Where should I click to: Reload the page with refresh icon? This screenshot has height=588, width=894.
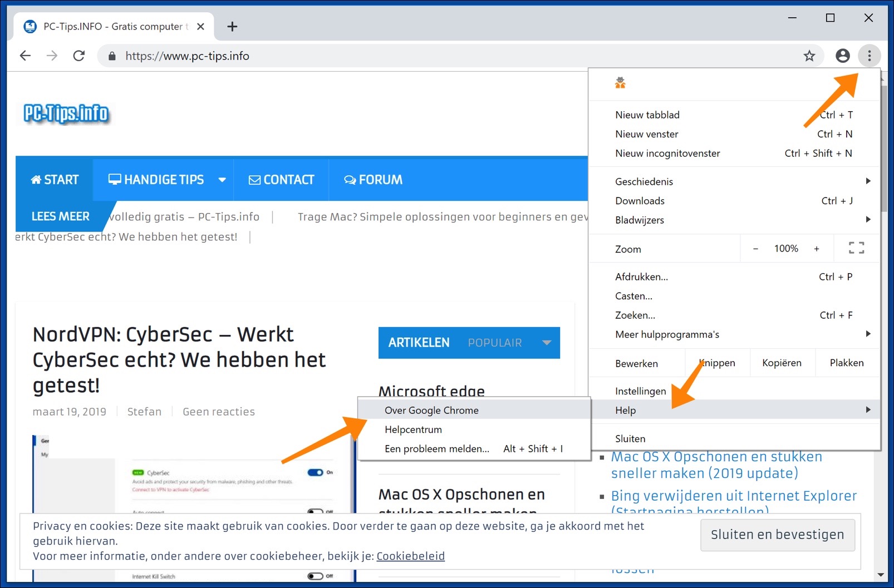(79, 56)
